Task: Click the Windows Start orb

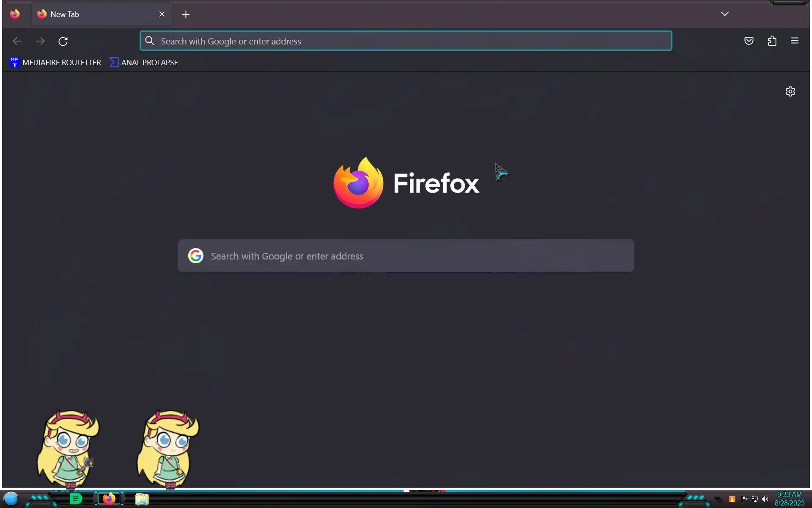Action: click(11, 499)
